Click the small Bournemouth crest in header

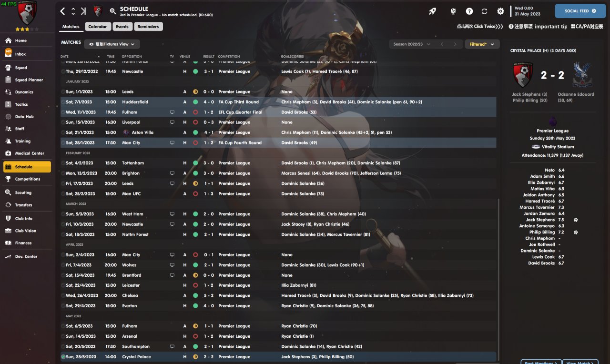(x=98, y=11)
